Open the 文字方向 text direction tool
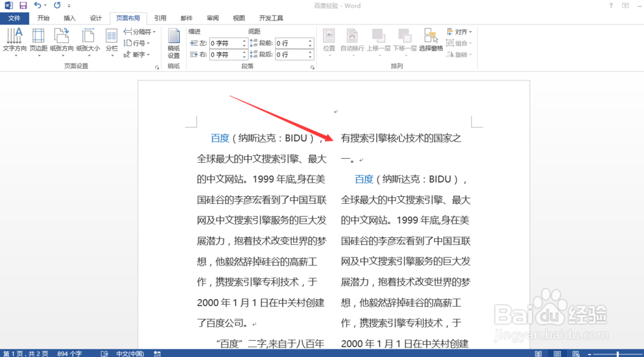This screenshot has height=357, width=644. coord(15,42)
